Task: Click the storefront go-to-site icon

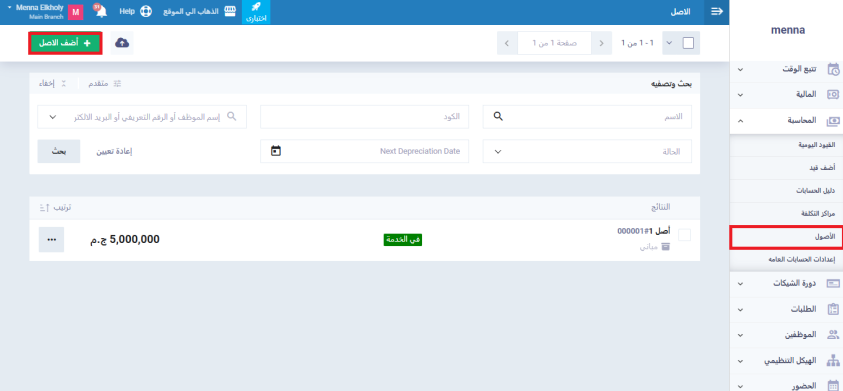Action: [x=230, y=11]
